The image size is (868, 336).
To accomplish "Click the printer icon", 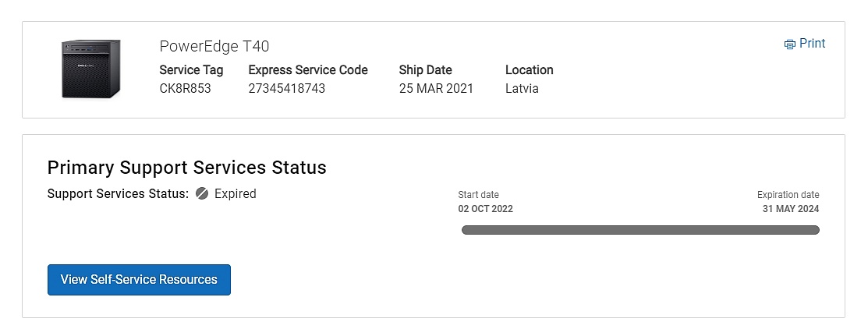I will tap(789, 44).
